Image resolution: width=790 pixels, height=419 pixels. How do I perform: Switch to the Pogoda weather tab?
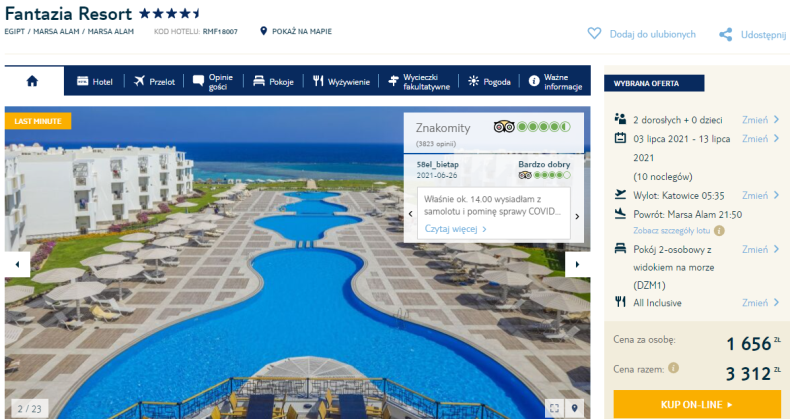coord(489,82)
